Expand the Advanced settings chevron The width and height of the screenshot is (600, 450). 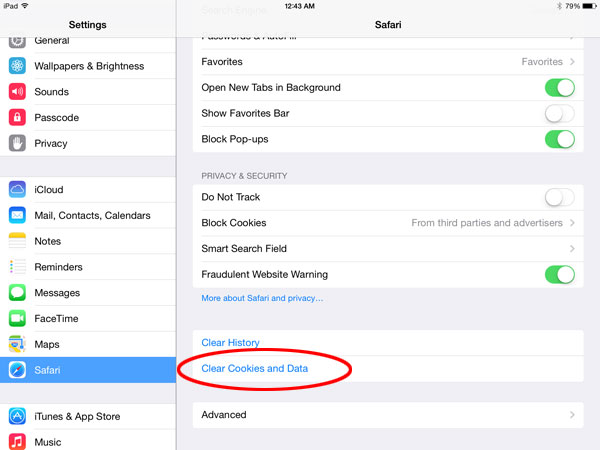pyautogui.click(x=572, y=415)
